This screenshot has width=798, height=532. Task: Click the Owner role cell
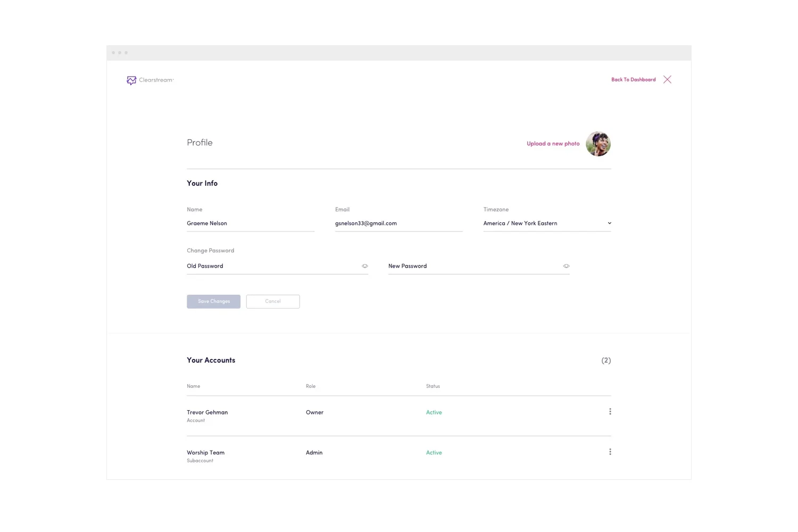tap(314, 412)
